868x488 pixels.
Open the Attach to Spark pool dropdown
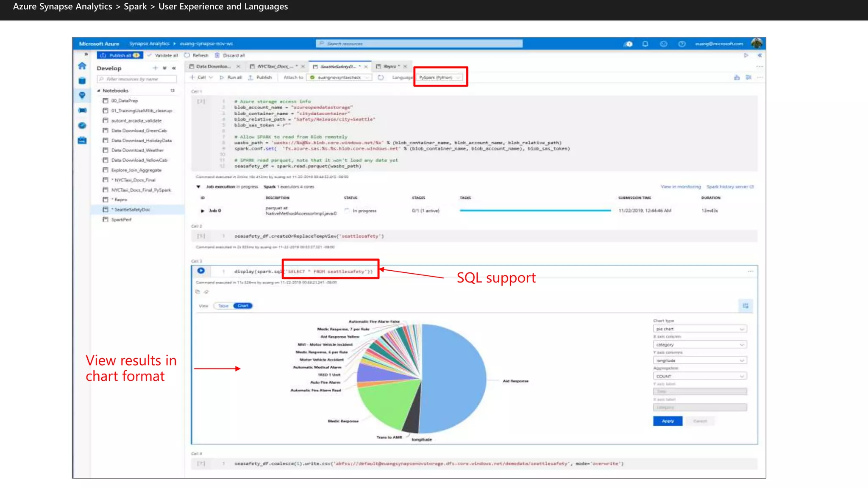[x=339, y=78]
